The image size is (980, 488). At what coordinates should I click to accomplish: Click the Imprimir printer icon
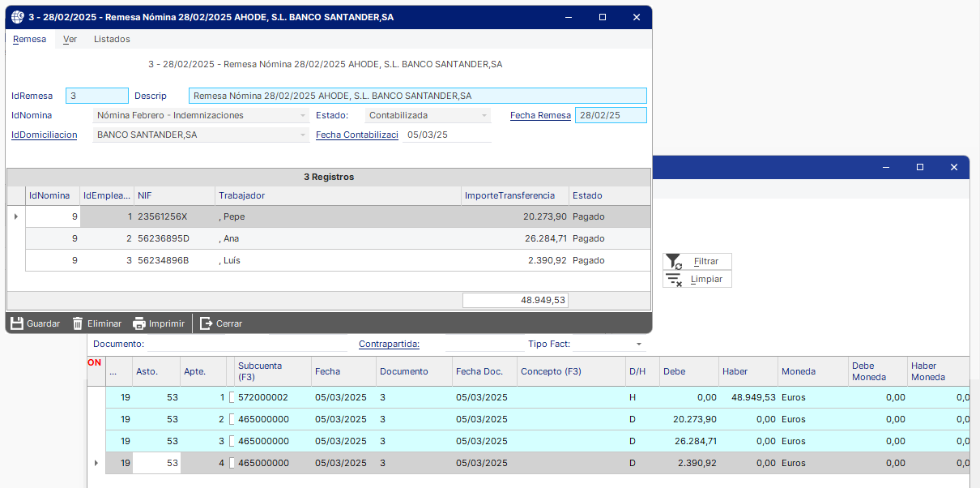(139, 323)
